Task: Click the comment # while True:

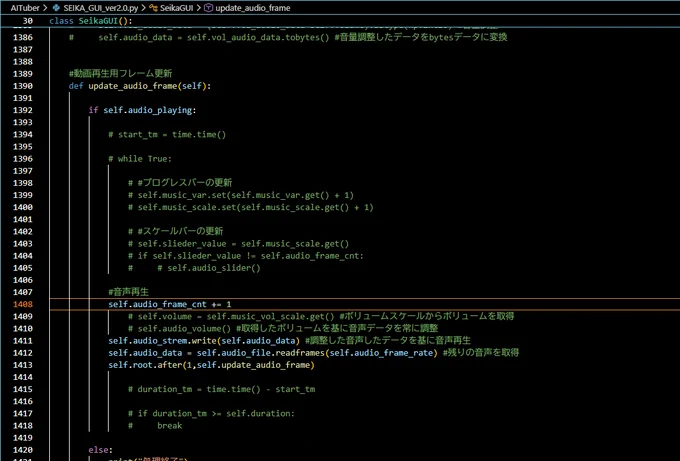Action: point(140,159)
